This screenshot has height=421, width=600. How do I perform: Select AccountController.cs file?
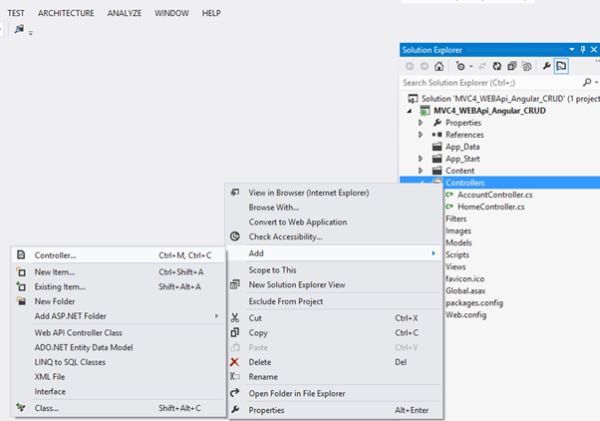495,194
